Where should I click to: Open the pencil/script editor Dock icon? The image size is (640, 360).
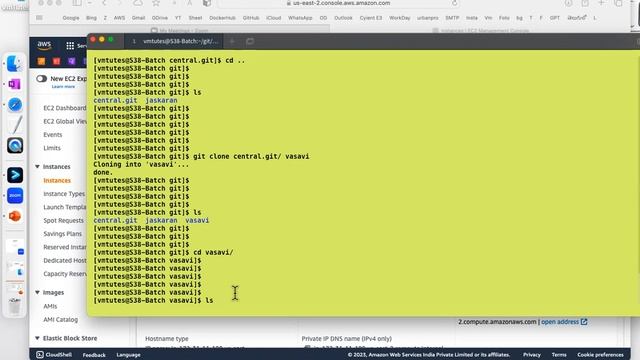(x=16, y=125)
